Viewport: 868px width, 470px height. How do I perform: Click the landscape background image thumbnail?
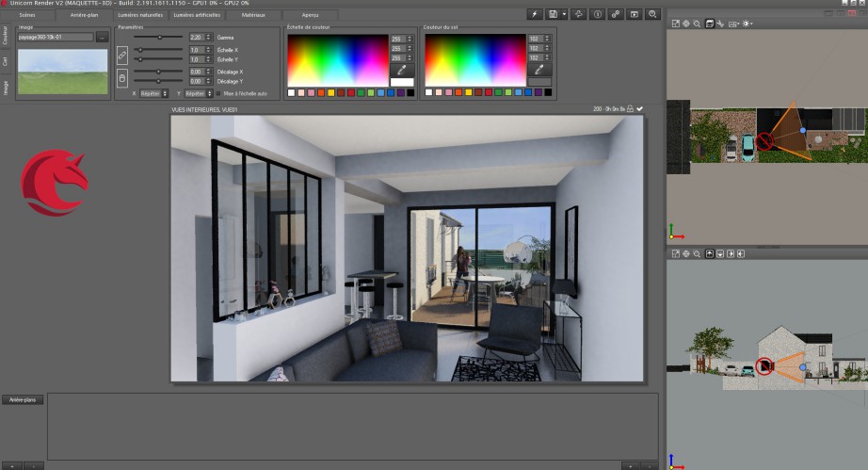click(x=63, y=71)
